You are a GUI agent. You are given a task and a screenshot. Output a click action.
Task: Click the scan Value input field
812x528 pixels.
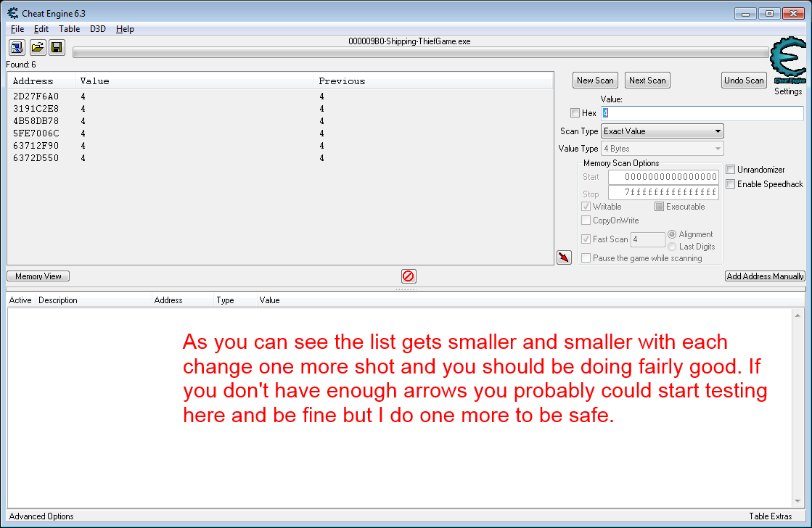(702, 113)
